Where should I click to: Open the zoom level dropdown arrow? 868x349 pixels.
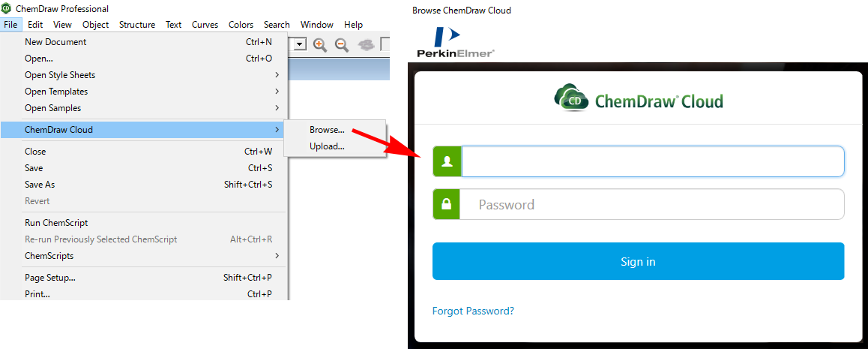tap(300, 45)
